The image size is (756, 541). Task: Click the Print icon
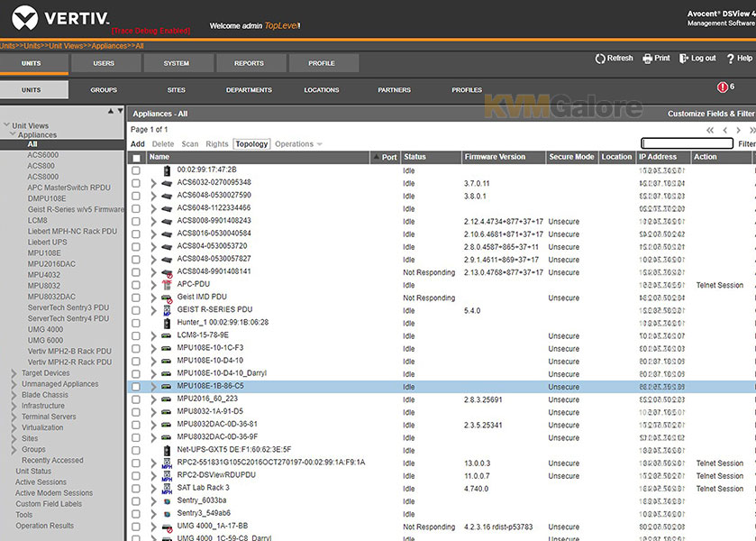pyautogui.click(x=647, y=59)
